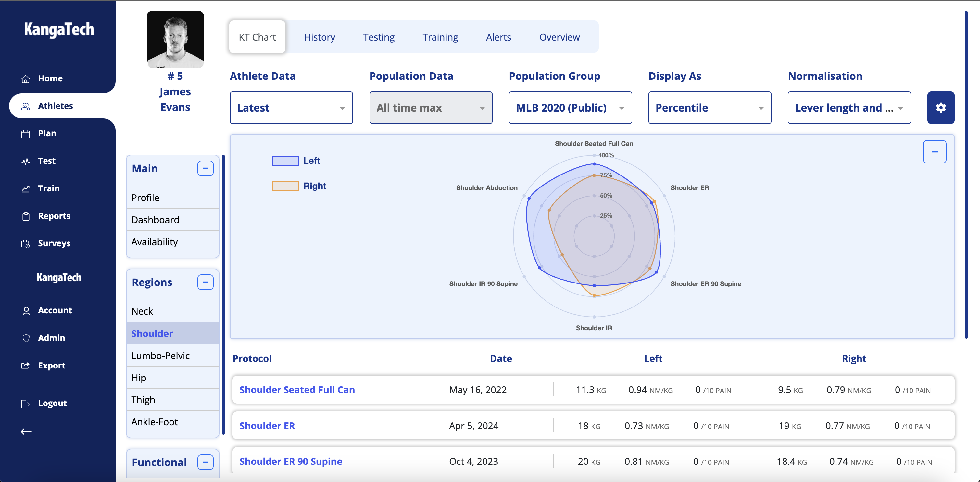Click the Test pulse icon

point(25,161)
